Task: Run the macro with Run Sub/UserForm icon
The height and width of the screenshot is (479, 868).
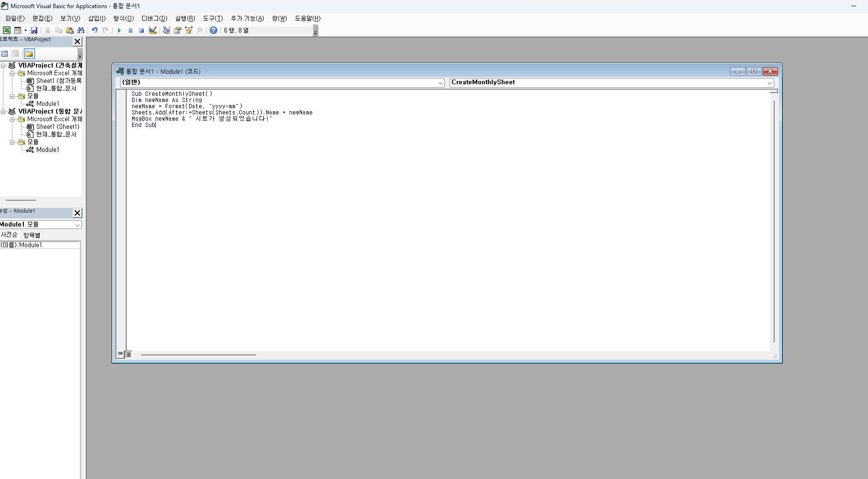Action: pyautogui.click(x=119, y=30)
